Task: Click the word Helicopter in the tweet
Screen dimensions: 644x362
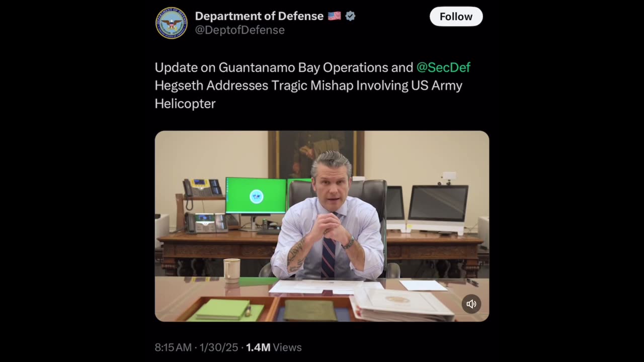Action: pyautogui.click(x=185, y=104)
